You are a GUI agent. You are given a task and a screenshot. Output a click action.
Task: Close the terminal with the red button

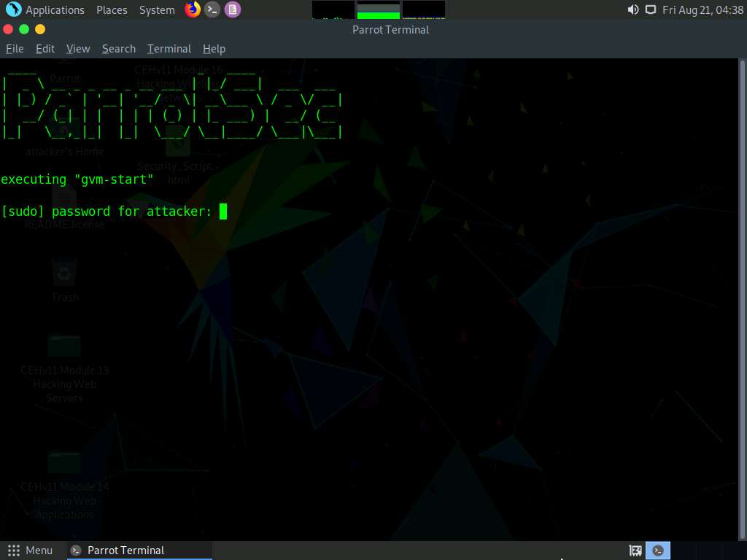pyautogui.click(x=8, y=29)
